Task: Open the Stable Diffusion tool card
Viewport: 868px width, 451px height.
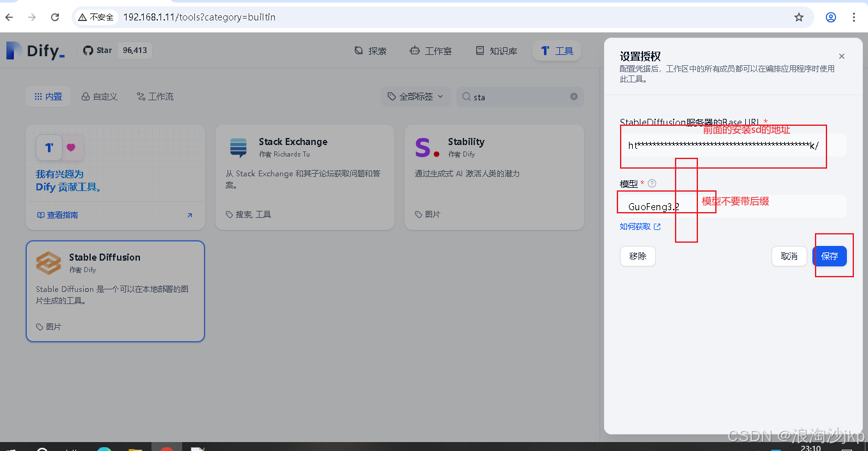Action: (115, 291)
